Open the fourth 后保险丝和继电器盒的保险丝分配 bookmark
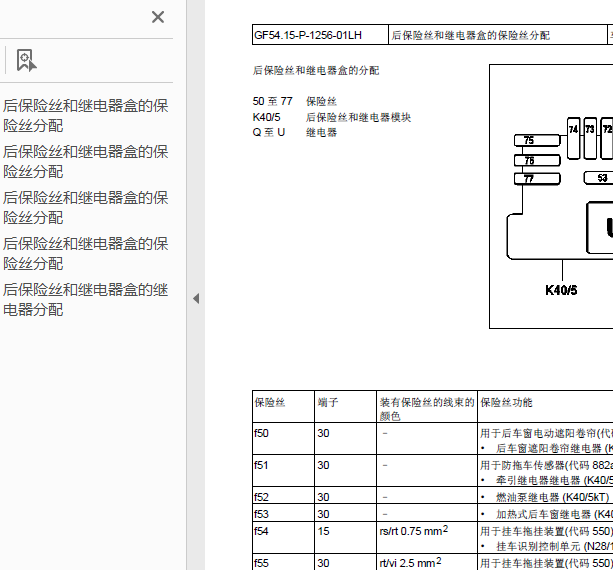The height and width of the screenshot is (570, 613). 86,253
